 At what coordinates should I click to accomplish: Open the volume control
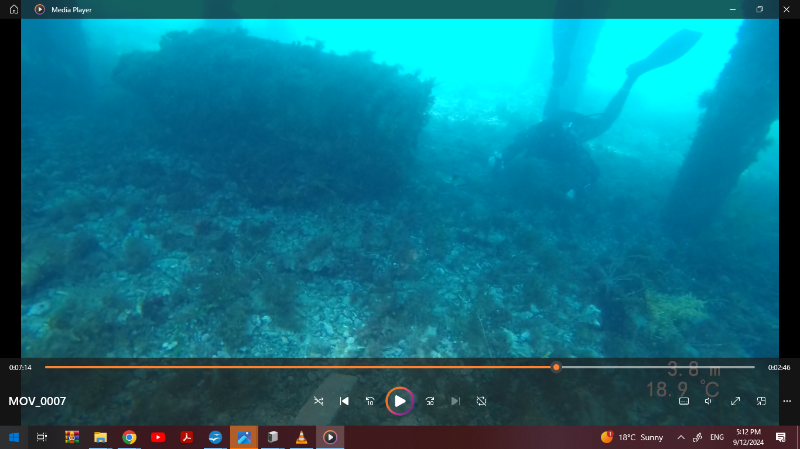point(708,401)
